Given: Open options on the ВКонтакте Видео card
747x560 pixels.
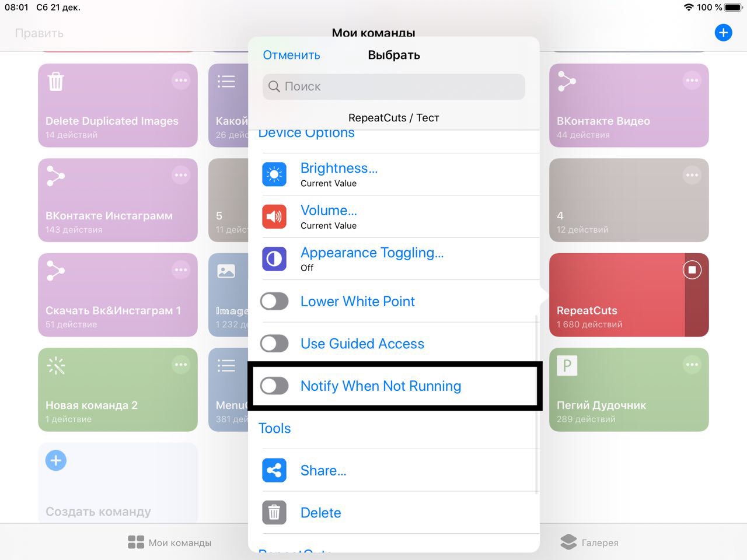Looking at the screenshot, I should pos(692,80).
